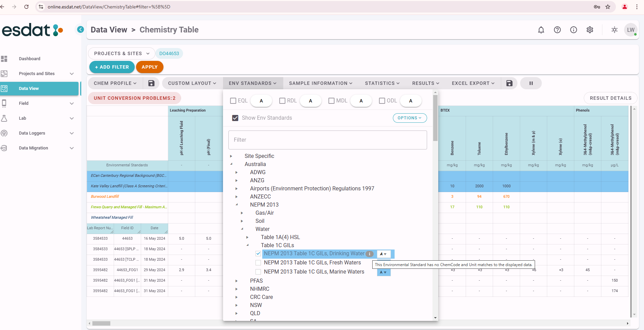Click the pause icon button

click(x=531, y=83)
